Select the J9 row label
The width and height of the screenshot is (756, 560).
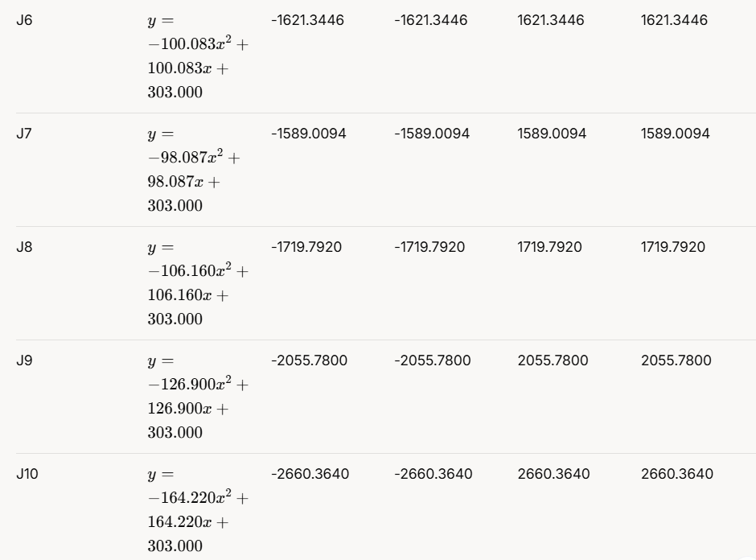pos(24,360)
